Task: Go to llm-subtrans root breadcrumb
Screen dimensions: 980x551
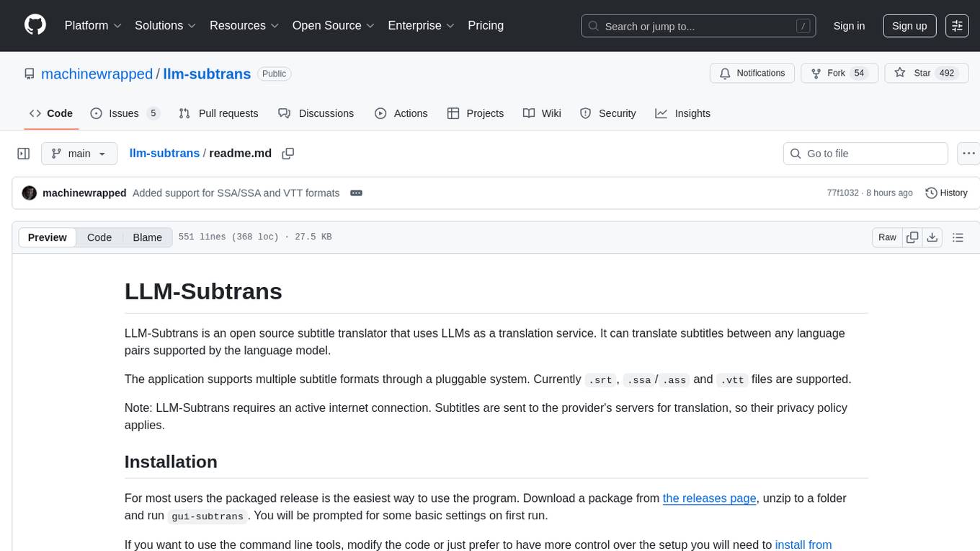Action: pos(164,153)
